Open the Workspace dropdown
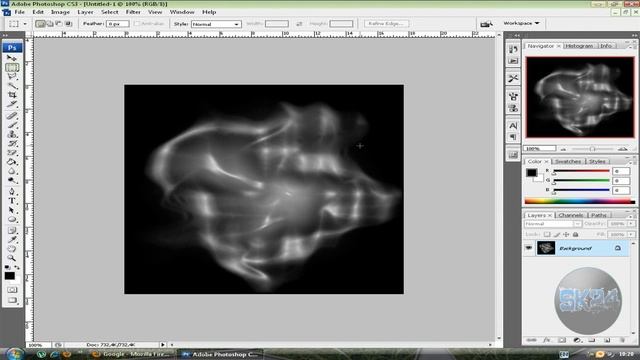This screenshot has width=640, height=360. click(x=522, y=23)
